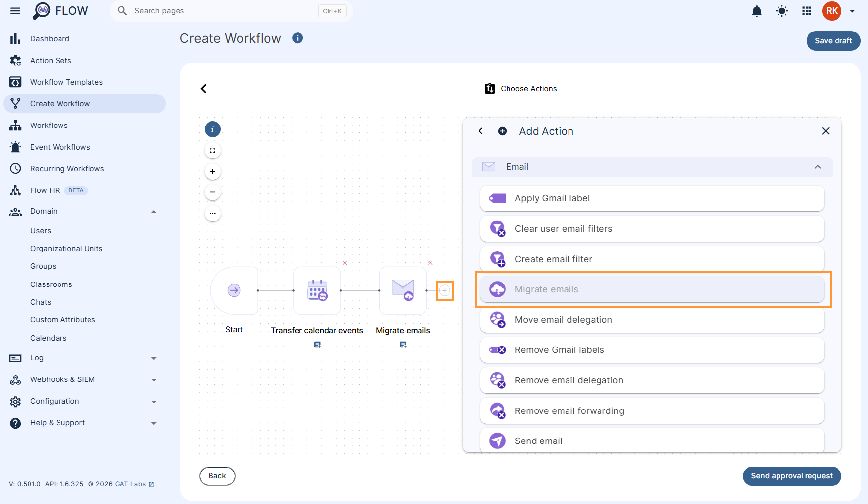Open the hamburger navigation menu
The image size is (868, 504).
coord(15,11)
